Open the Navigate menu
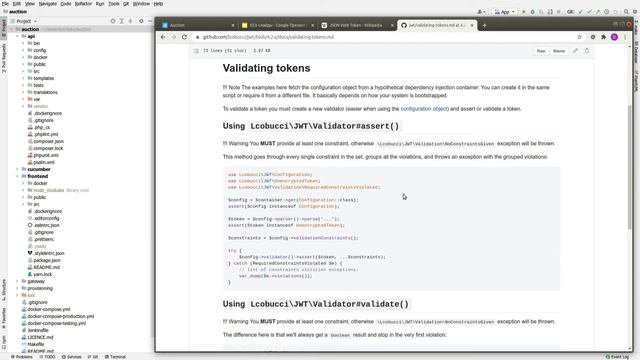640x360 pixels. [48, 4]
